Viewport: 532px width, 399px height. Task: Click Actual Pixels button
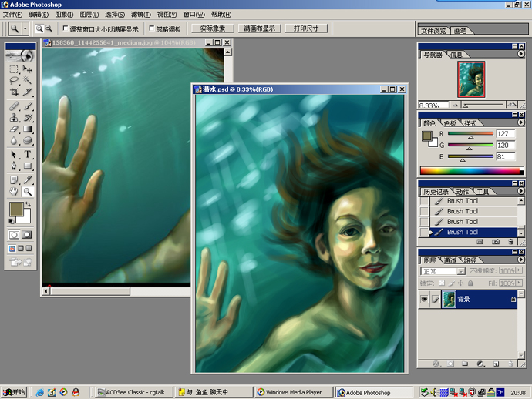(213, 28)
